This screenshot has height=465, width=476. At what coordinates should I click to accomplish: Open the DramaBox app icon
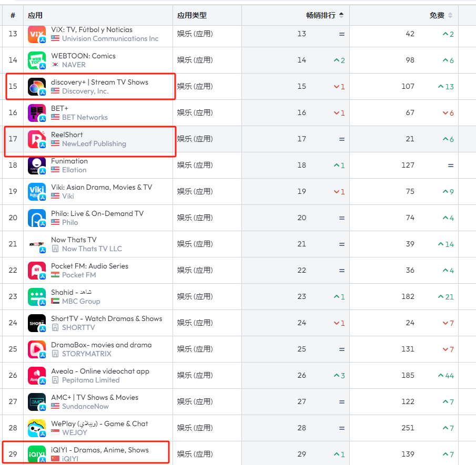click(37, 349)
